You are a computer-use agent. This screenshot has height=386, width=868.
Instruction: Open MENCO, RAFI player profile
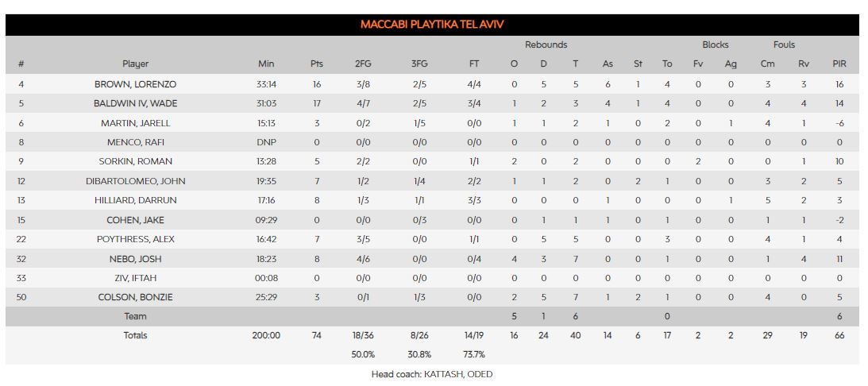pos(135,142)
